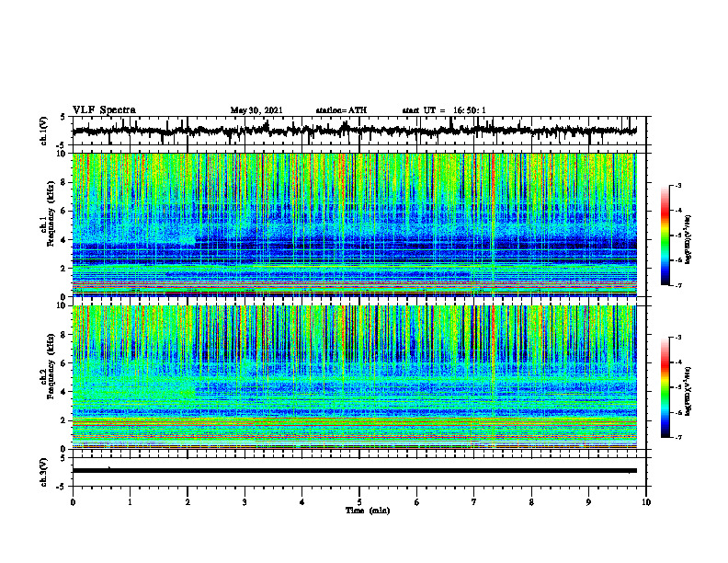
Task: Click the time-axis tick label '0'
Action: point(73,502)
